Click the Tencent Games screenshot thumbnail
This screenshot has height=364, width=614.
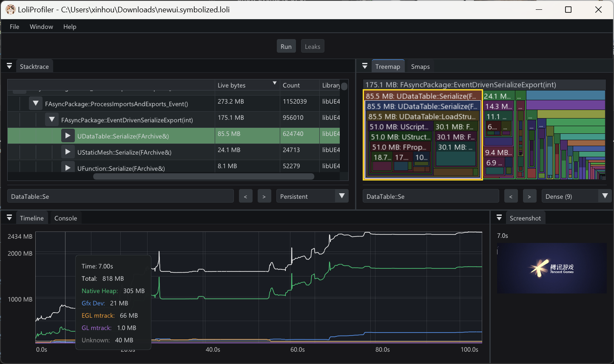tap(552, 268)
